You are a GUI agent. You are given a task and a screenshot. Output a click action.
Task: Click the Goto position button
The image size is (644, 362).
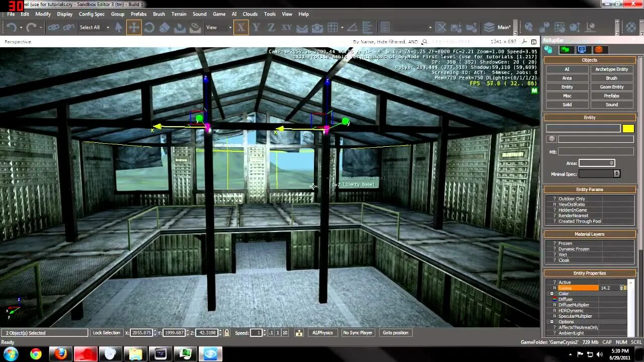click(x=395, y=333)
